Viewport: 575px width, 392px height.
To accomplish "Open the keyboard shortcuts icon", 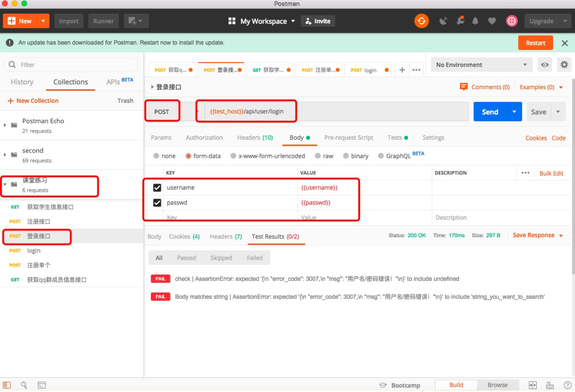I will (x=550, y=385).
